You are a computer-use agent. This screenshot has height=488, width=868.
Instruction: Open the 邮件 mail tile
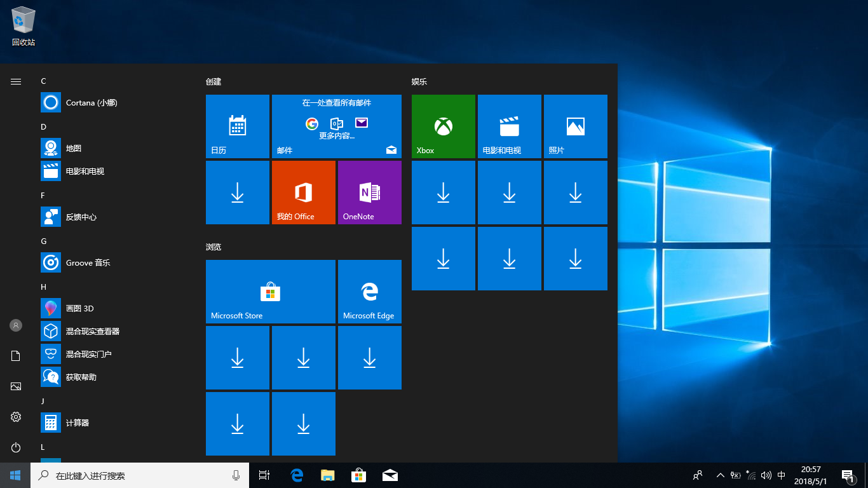tap(336, 126)
